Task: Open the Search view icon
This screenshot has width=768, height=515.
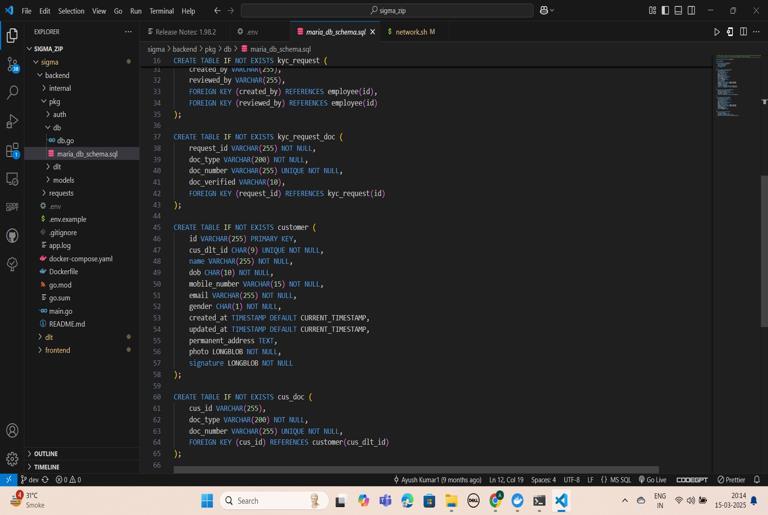Action: pos(12,92)
